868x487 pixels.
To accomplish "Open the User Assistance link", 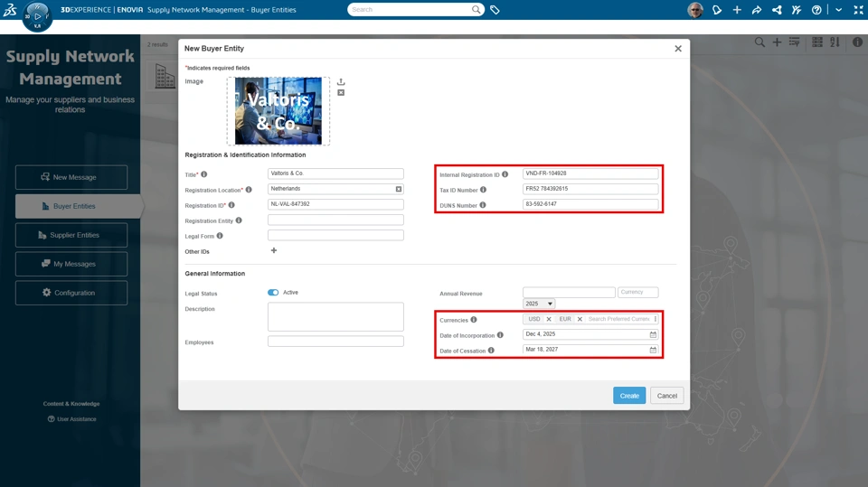I will (x=72, y=419).
